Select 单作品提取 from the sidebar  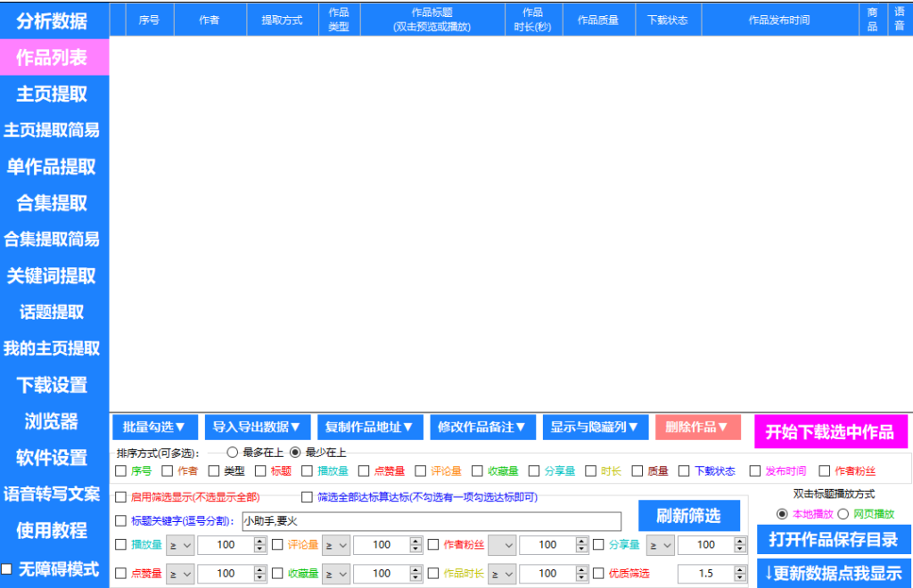(x=53, y=167)
